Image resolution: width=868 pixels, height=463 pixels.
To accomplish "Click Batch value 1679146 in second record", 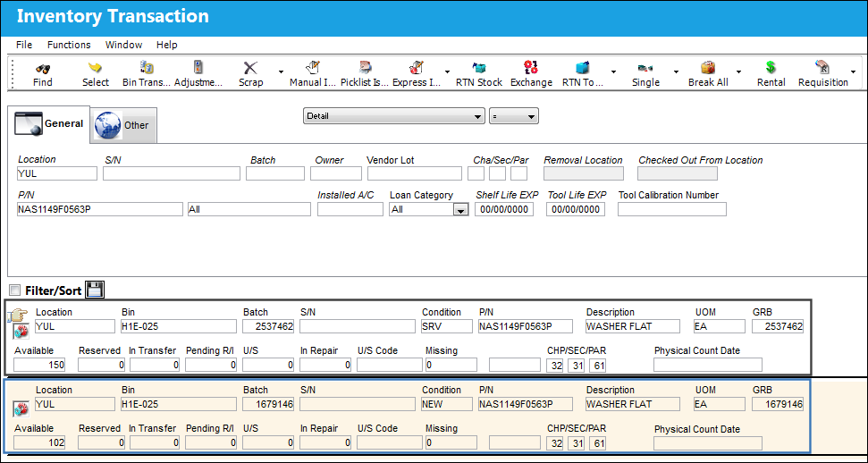I will pos(268,404).
